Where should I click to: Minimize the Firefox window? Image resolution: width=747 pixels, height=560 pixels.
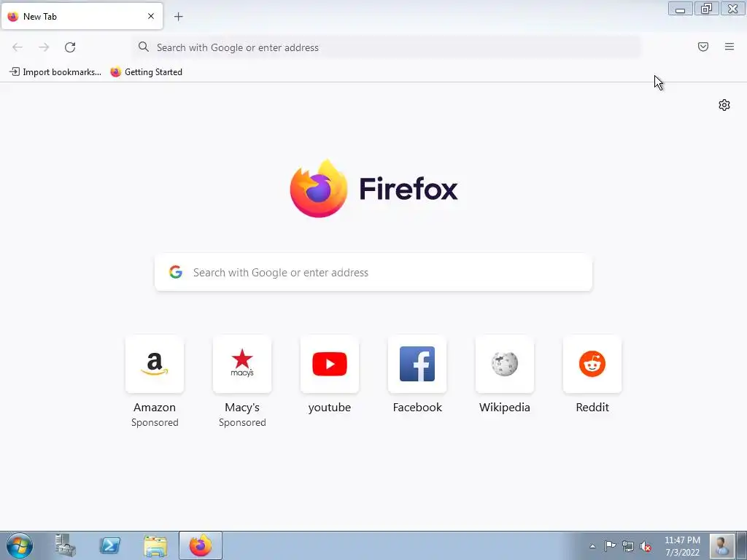pos(681,9)
